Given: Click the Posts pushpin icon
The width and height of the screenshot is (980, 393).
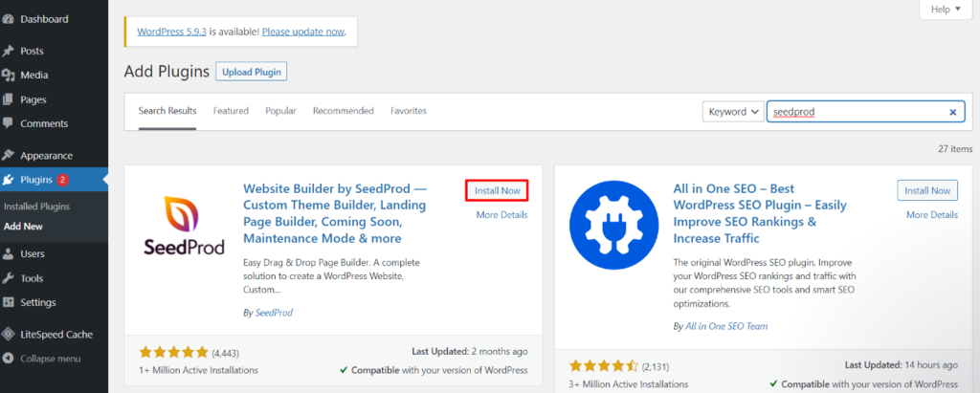Looking at the screenshot, I should [8, 51].
